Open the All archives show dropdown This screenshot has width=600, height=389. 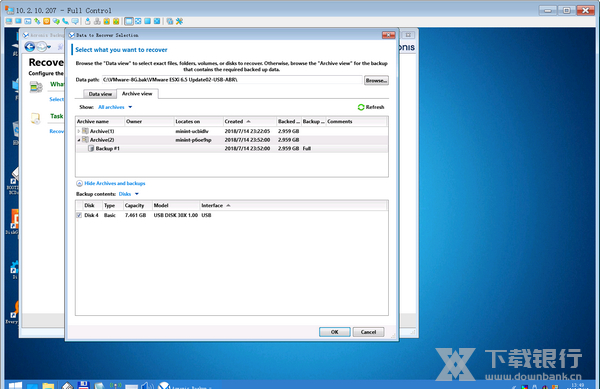click(x=115, y=107)
